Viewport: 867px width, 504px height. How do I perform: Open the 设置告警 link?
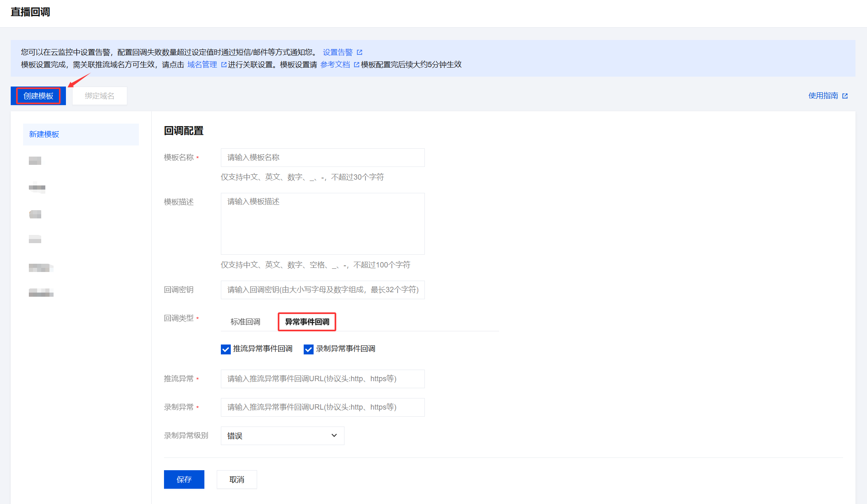337,52
